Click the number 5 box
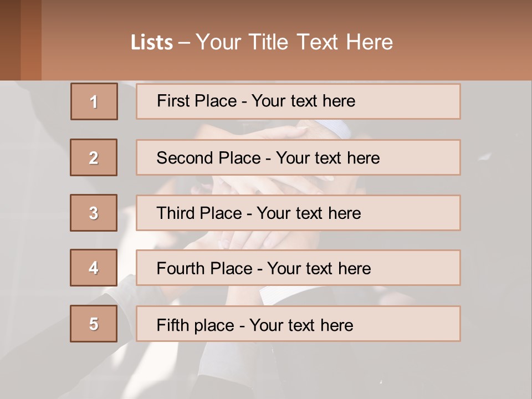532x399 pixels. [x=94, y=324]
